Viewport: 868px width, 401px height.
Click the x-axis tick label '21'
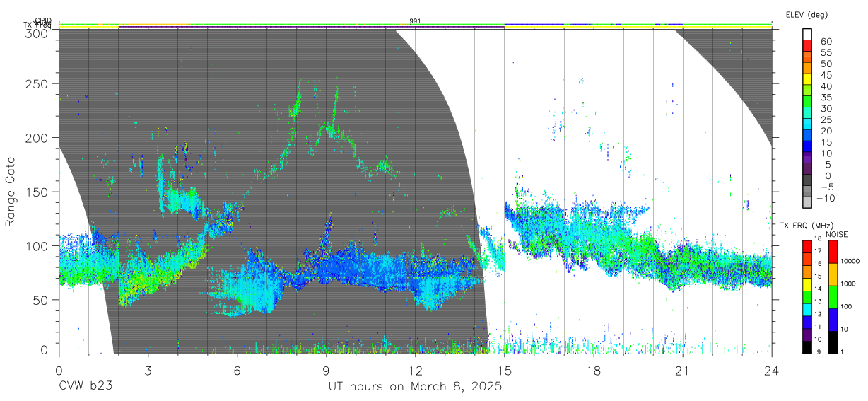(682, 370)
